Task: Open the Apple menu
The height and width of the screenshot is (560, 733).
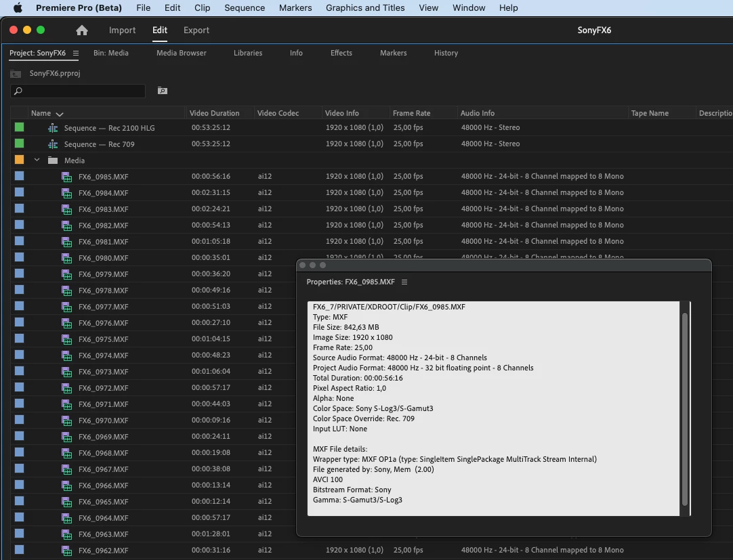Action: [18, 7]
